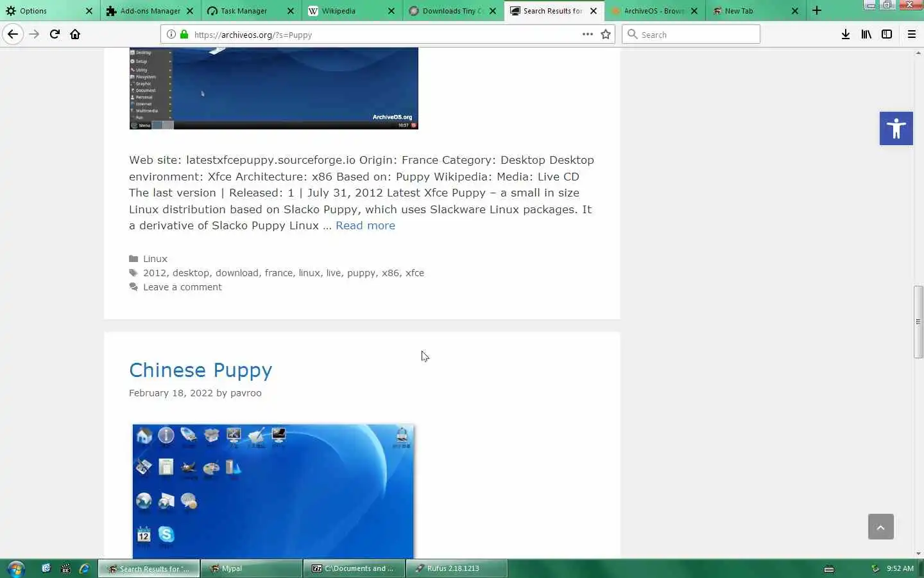Reload the current page
The height and width of the screenshot is (578, 924).
tap(55, 34)
